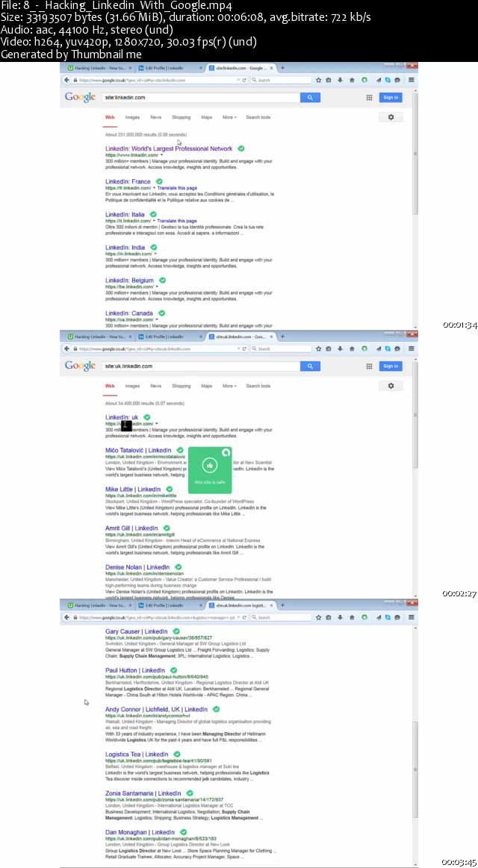The height and width of the screenshot is (868, 478).
Task: Open 'Logistics Tea | LinkedIn' result
Action: pos(137,754)
